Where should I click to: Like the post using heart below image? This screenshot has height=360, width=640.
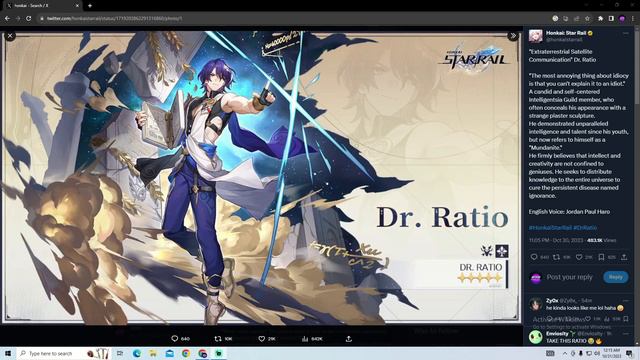pos(262,338)
